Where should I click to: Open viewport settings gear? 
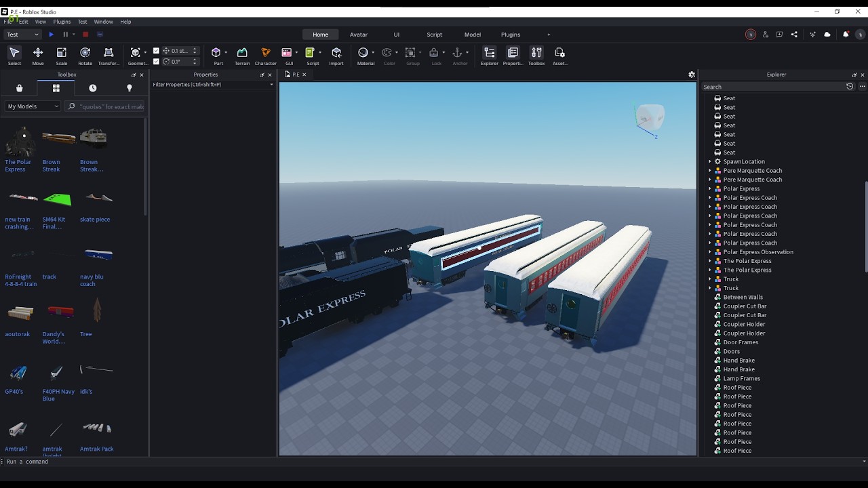coord(692,75)
